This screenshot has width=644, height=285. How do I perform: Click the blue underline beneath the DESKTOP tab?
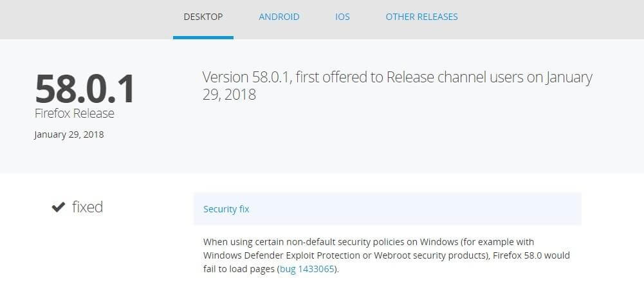(x=203, y=37)
